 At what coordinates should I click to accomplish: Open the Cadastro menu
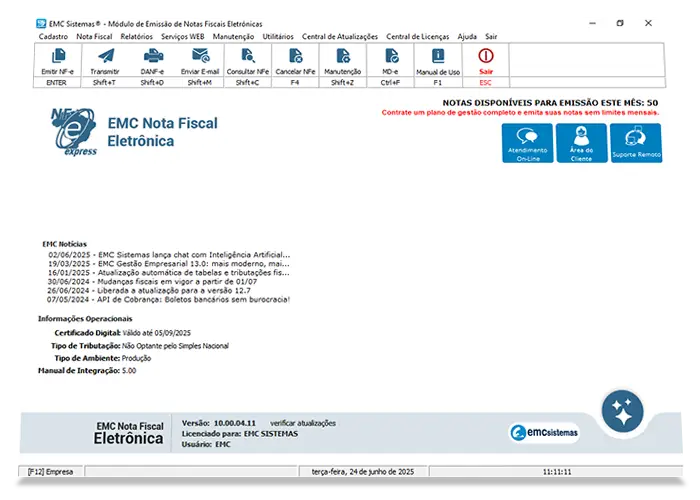click(x=53, y=37)
